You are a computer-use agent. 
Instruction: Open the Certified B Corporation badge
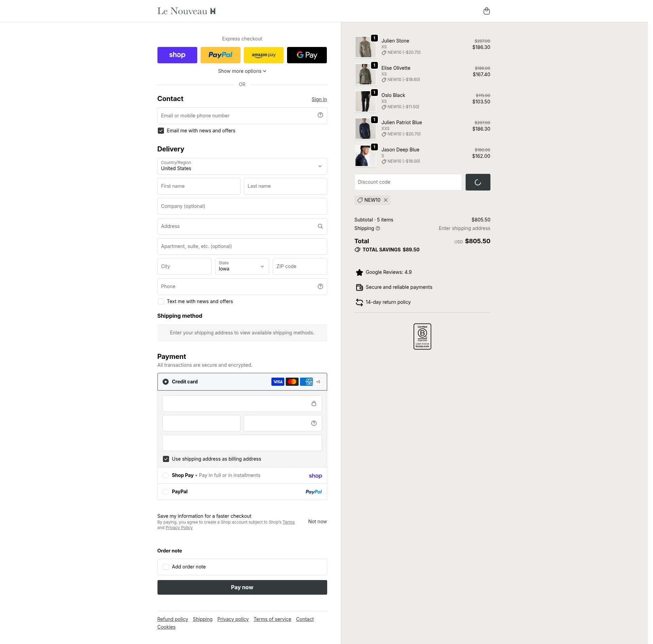(422, 336)
